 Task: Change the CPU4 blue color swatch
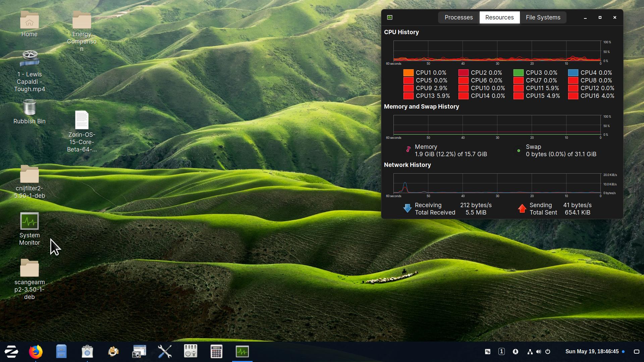click(573, 73)
